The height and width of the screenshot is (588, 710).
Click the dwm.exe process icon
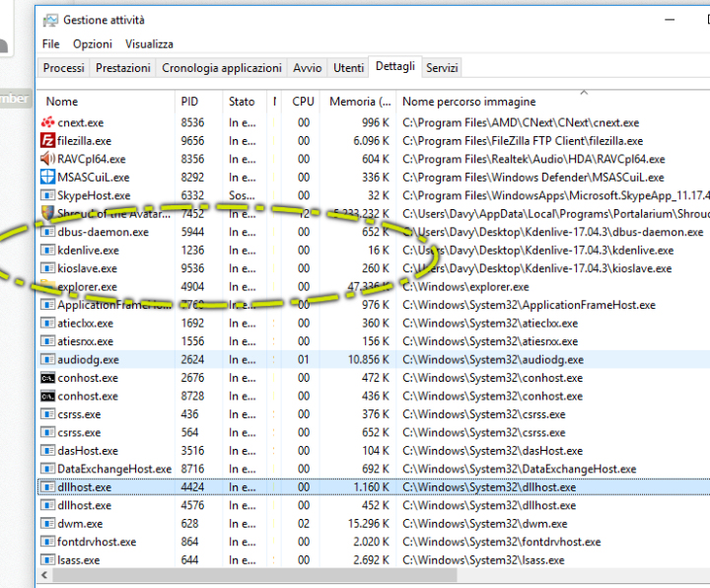coord(47,524)
